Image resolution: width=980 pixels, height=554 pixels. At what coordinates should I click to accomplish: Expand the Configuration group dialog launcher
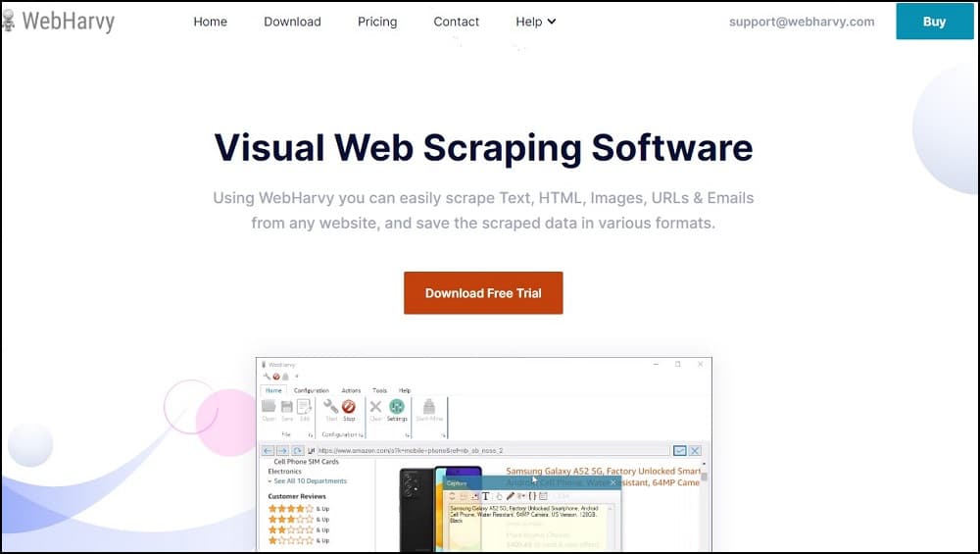361,434
